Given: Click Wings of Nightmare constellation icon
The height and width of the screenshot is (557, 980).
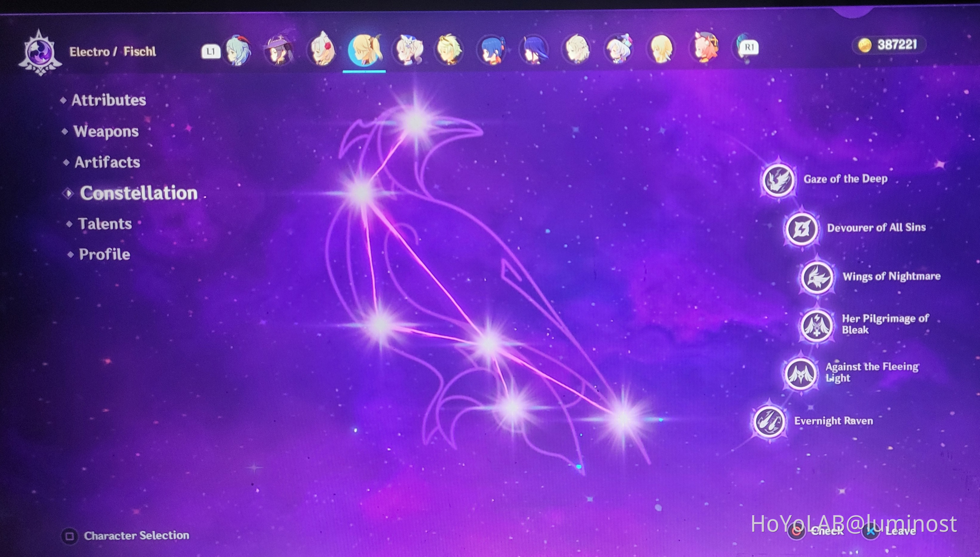Looking at the screenshot, I should pyautogui.click(x=817, y=277).
